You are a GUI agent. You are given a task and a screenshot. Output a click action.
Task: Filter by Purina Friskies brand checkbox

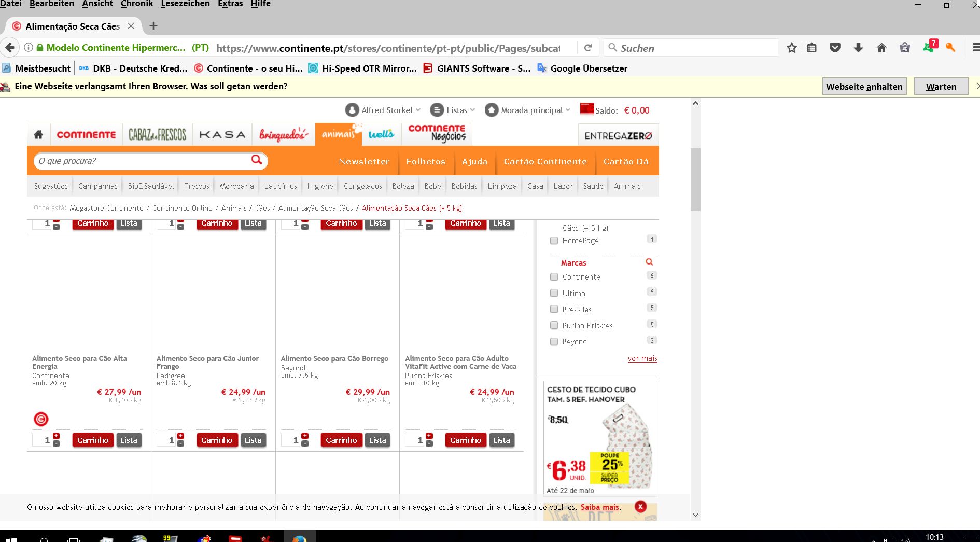pyautogui.click(x=554, y=325)
